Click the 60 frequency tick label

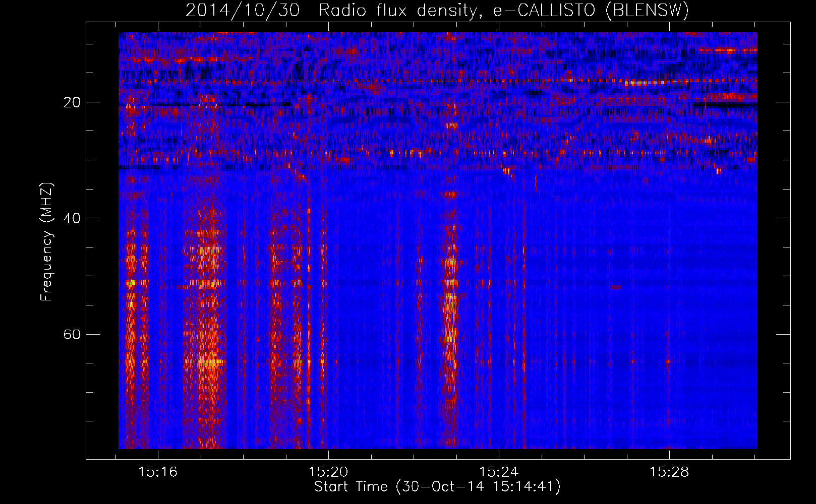[x=72, y=334]
